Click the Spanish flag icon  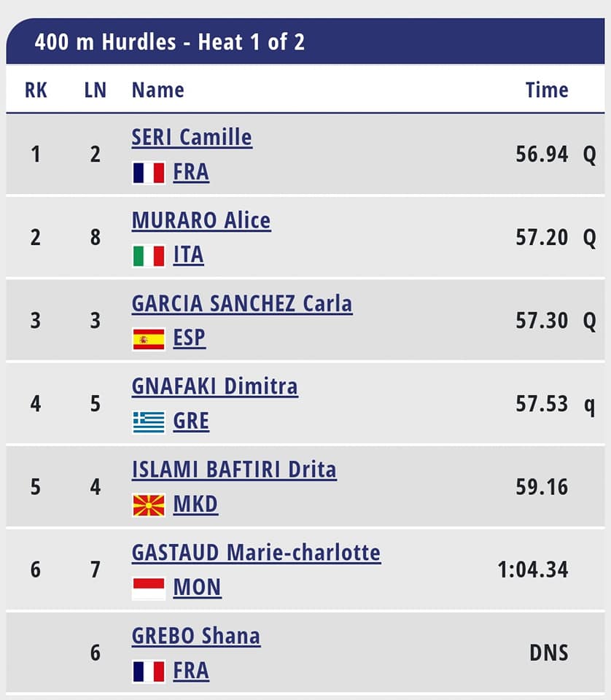click(x=149, y=339)
